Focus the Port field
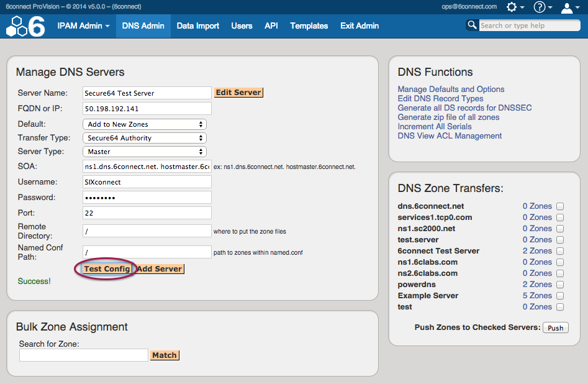 (147, 213)
